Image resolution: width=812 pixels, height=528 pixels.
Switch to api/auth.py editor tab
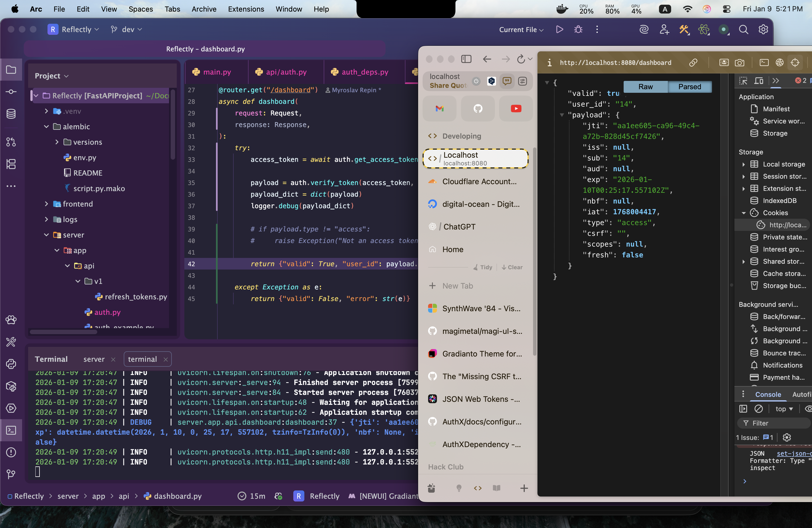(x=286, y=72)
